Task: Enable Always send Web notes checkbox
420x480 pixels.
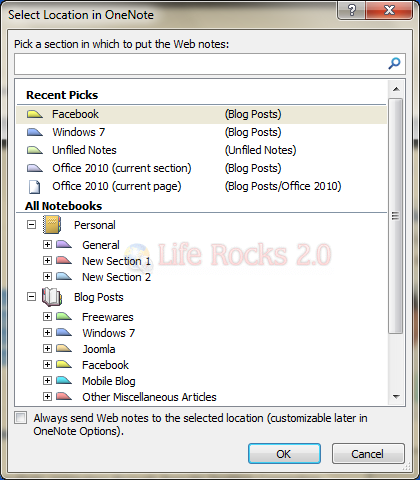Action: [21, 418]
